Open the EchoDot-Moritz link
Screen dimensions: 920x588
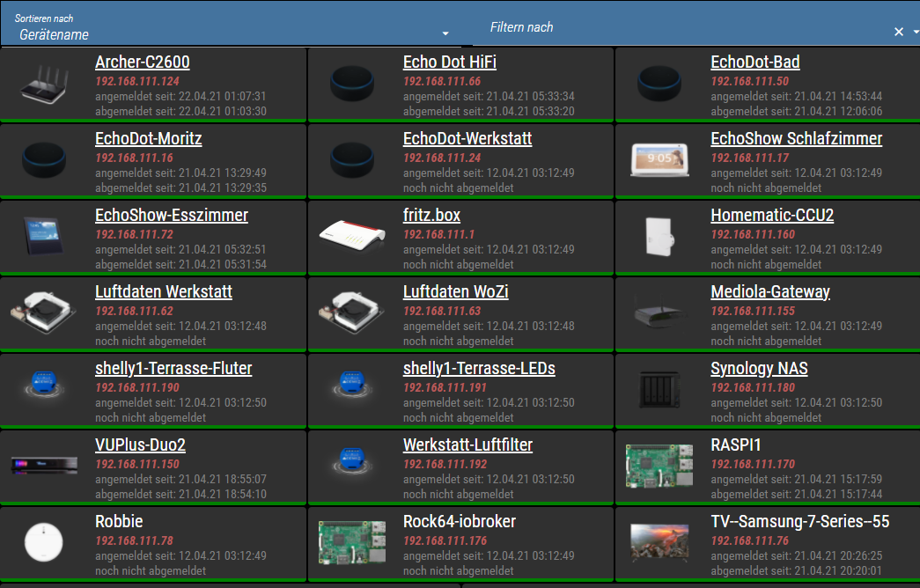coord(149,138)
